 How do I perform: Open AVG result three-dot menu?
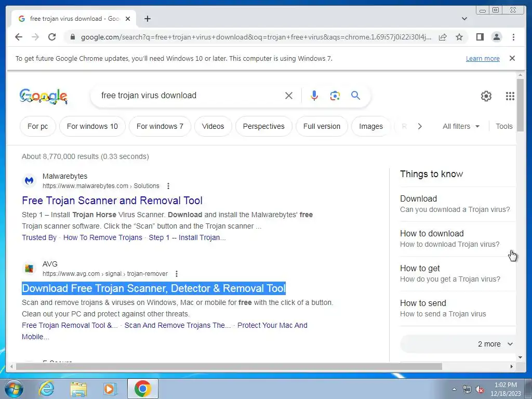pos(177,274)
